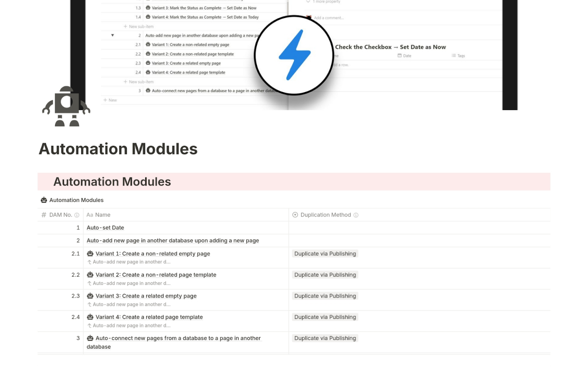Click the select icon on Duplication Method header
Viewport: 588px width, 367px height.
pyautogui.click(x=295, y=215)
